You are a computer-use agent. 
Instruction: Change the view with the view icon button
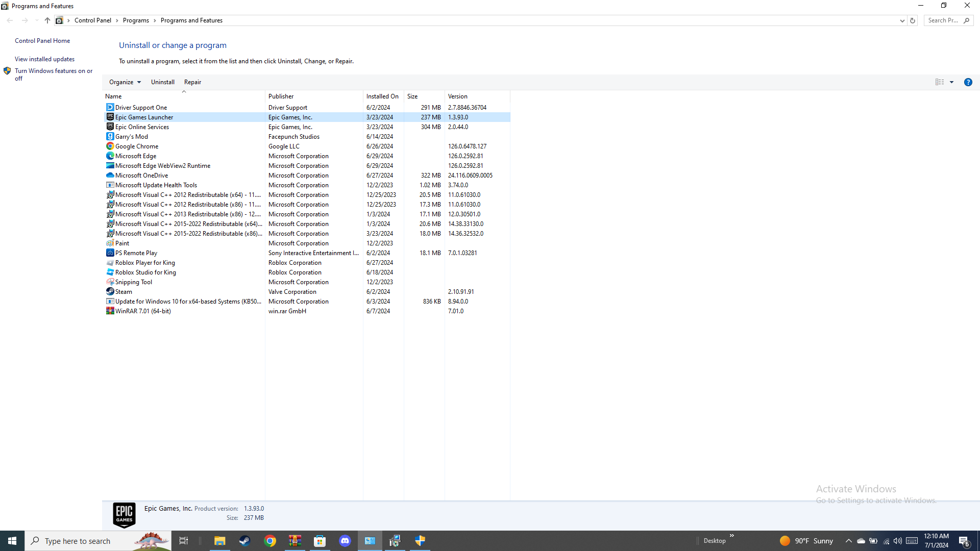940,82
